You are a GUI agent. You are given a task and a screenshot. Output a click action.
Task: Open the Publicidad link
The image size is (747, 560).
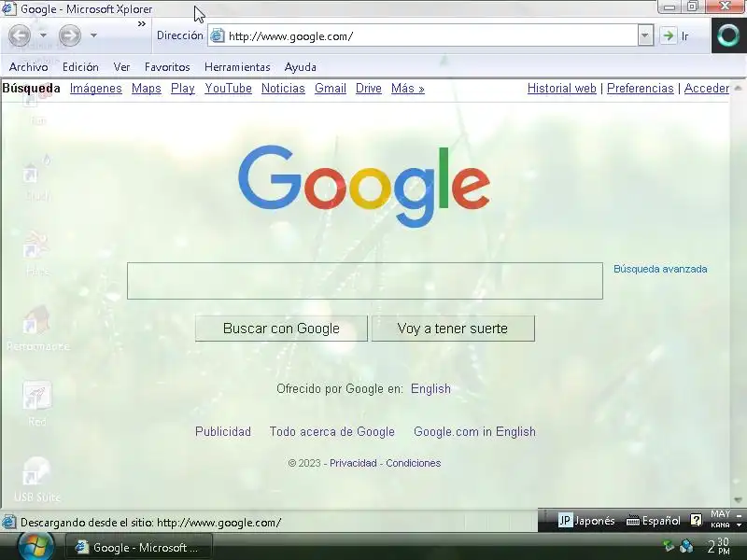pyautogui.click(x=223, y=431)
